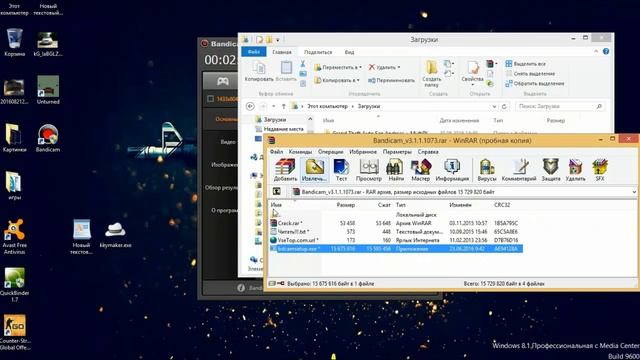Open the Файл menu in WinRAR
The height and width of the screenshot is (360, 640).
pyautogui.click(x=276, y=152)
